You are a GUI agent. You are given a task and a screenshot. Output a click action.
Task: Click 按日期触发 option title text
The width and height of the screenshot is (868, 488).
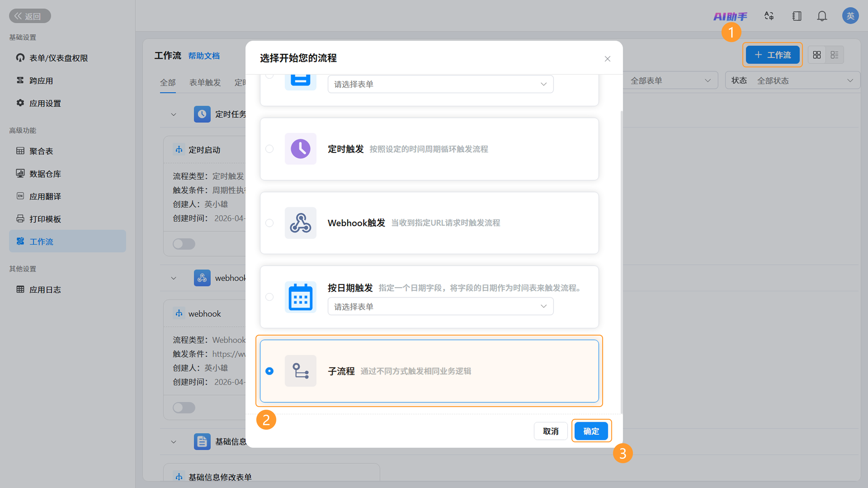[350, 288]
